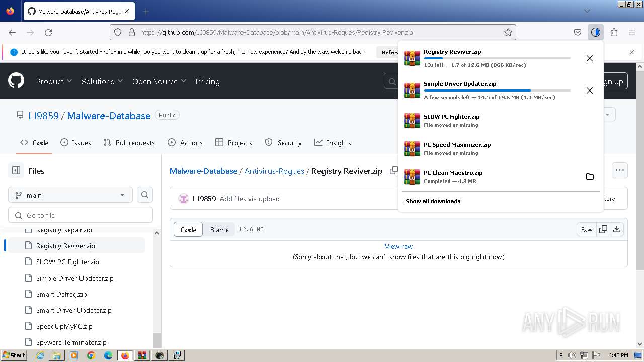Click the browser URL address bar
644x362 pixels.
313,32
